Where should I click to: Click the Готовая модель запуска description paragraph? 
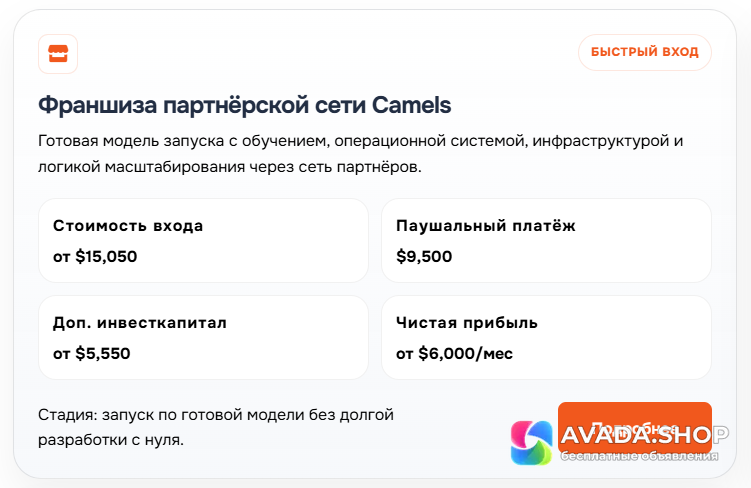coord(360,141)
